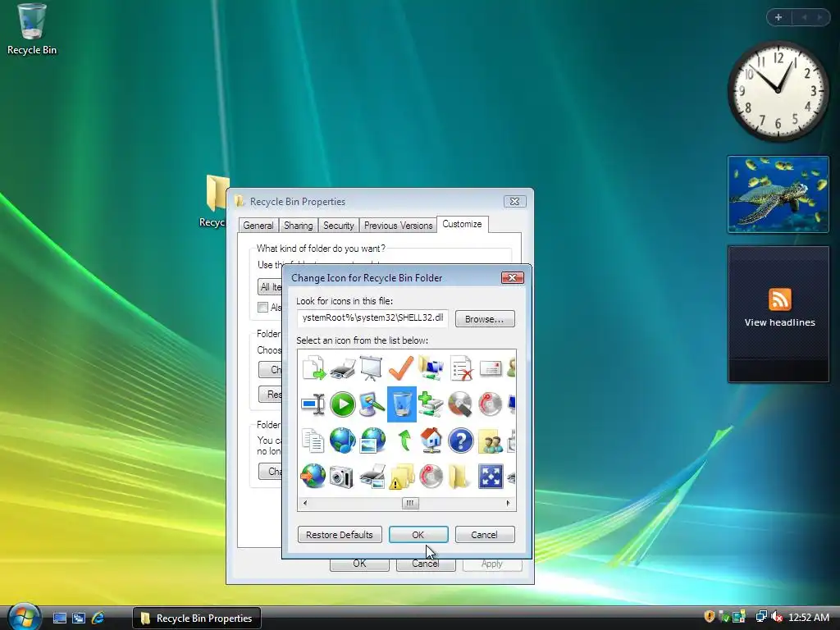This screenshot has width=840, height=630.
Task: Select the mail envelope icon
Action: [490, 368]
